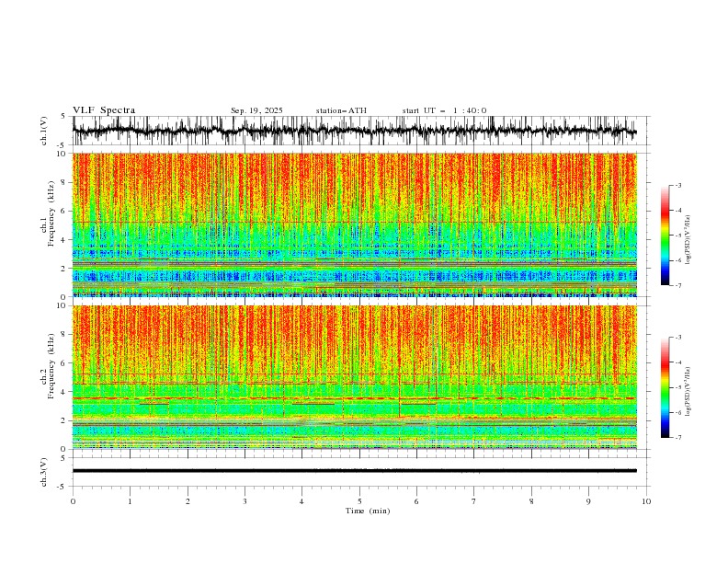Click time axis tick label "7"
The height and width of the screenshot is (563, 728).
point(474,501)
